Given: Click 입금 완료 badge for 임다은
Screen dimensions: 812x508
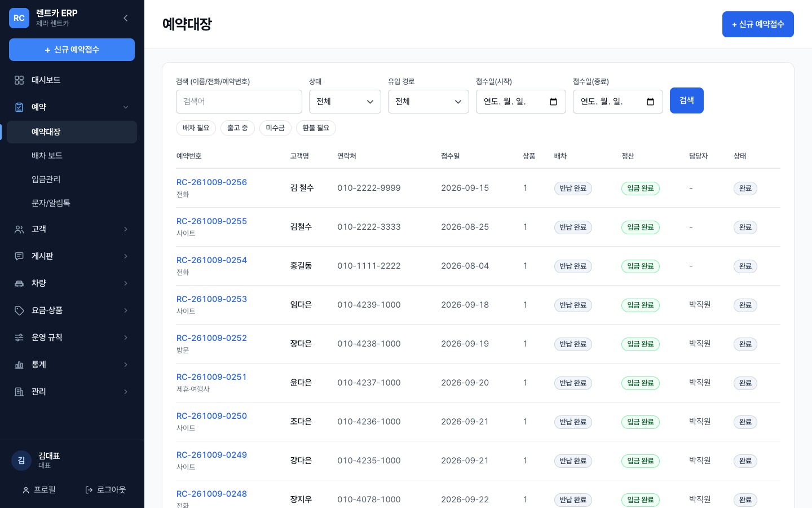Looking at the screenshot, I should tap(641, 305).
